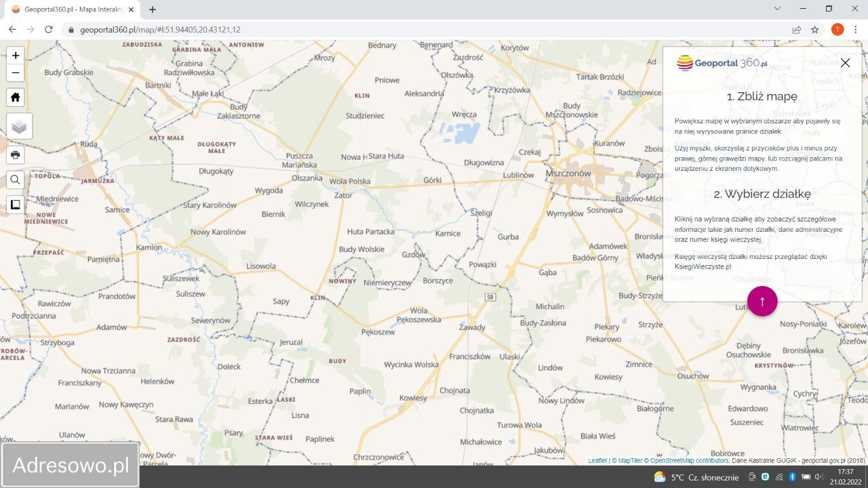
Task: Print the map using printer icon
Action: (16, 155)
